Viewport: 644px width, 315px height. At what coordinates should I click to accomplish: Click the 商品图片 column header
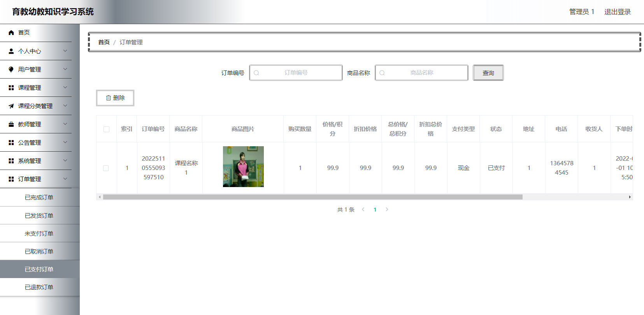[243, 129]
